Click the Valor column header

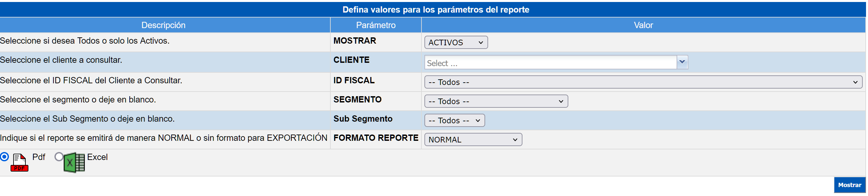(x=643, y=25)
